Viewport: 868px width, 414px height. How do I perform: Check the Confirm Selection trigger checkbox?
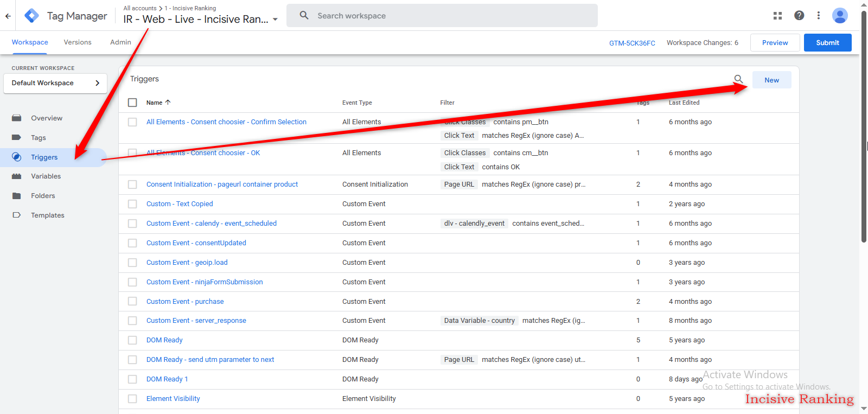(132, 122)
